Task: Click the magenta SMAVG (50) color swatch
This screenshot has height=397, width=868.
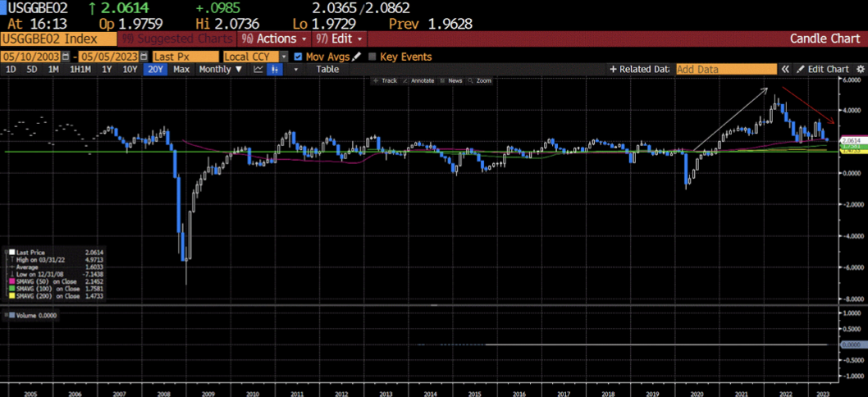Action: coord(13,281)
